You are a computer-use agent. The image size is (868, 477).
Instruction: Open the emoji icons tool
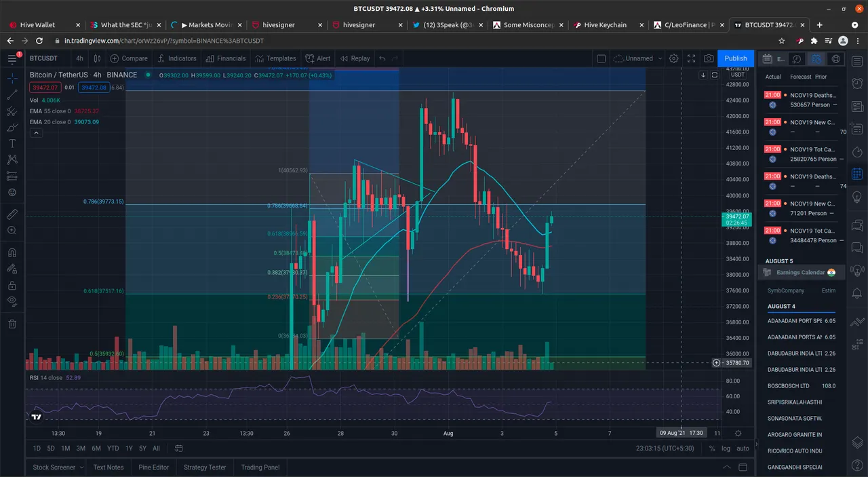(x=12, y=193)
